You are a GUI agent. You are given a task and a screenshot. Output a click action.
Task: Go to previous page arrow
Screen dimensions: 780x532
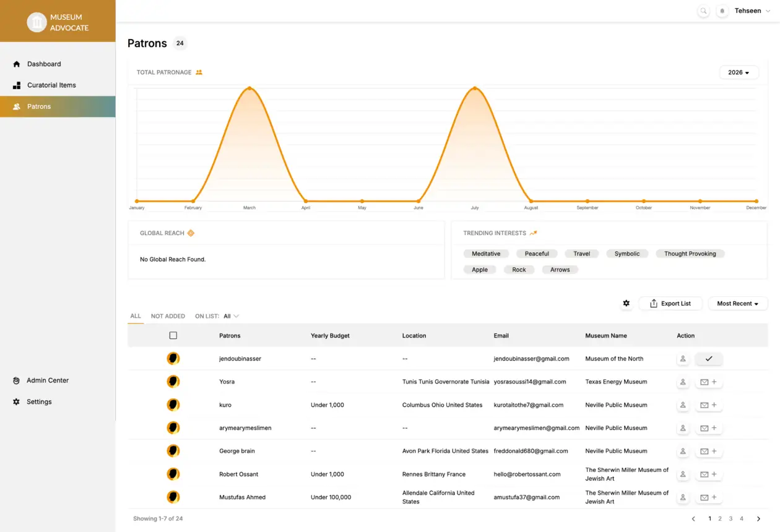(x=693, y=519)
